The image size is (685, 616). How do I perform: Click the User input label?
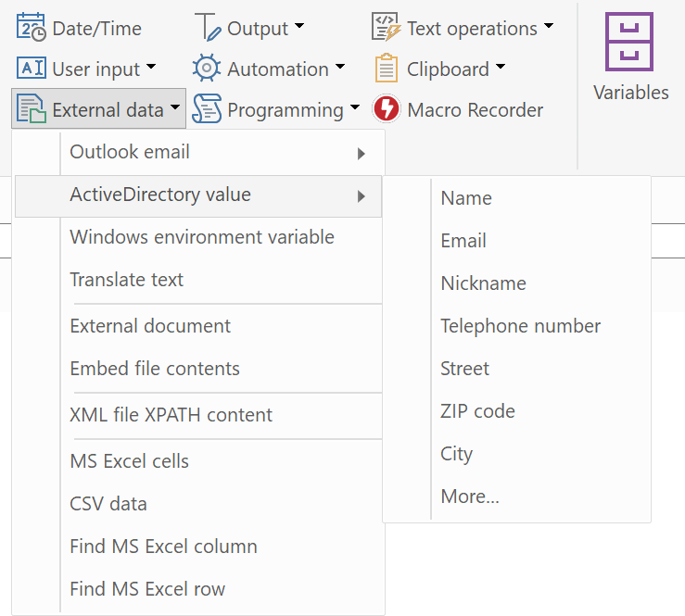coord(96,69)
